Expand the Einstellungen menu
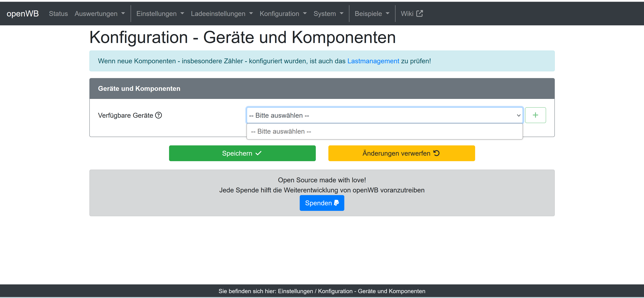This screenshot has width=644, height=298. pyautogui.click(x=160, y=13)
